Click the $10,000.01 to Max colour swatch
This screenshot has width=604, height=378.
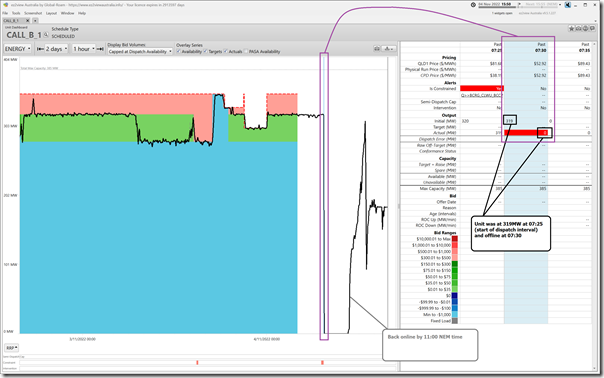455,239
